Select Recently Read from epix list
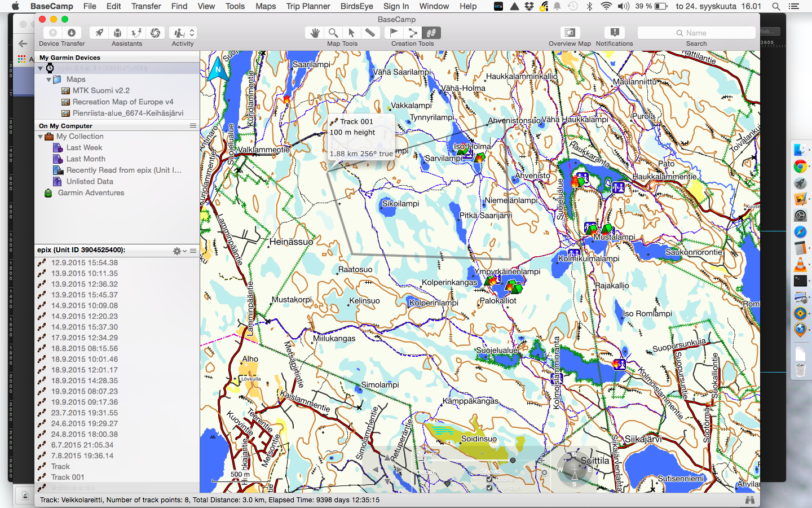The image size is (812, 508). pyautogui.click(x=124, y=170)
